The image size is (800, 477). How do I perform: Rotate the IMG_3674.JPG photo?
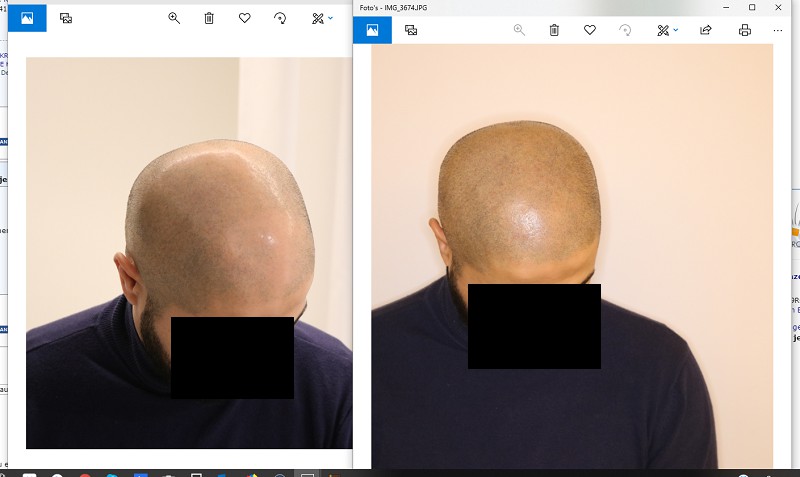pyautogui.click(x=625, y=30)
